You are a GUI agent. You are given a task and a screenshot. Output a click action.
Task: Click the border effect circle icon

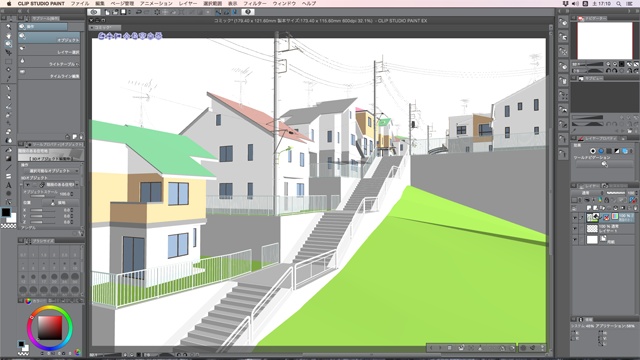point(593,151)
